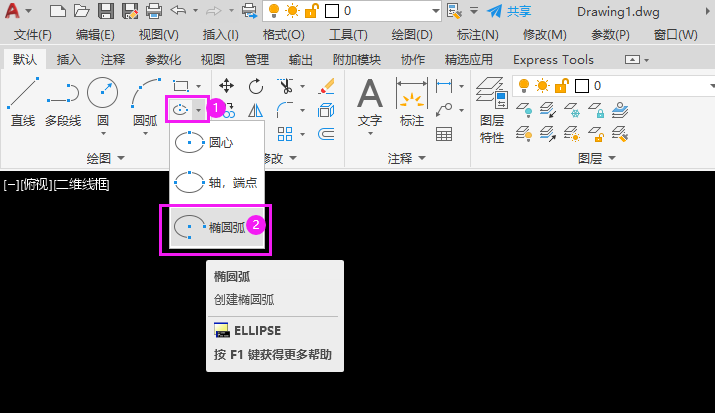
Task: Lock a layer with padlock icon
Action: tap(596, 110)
